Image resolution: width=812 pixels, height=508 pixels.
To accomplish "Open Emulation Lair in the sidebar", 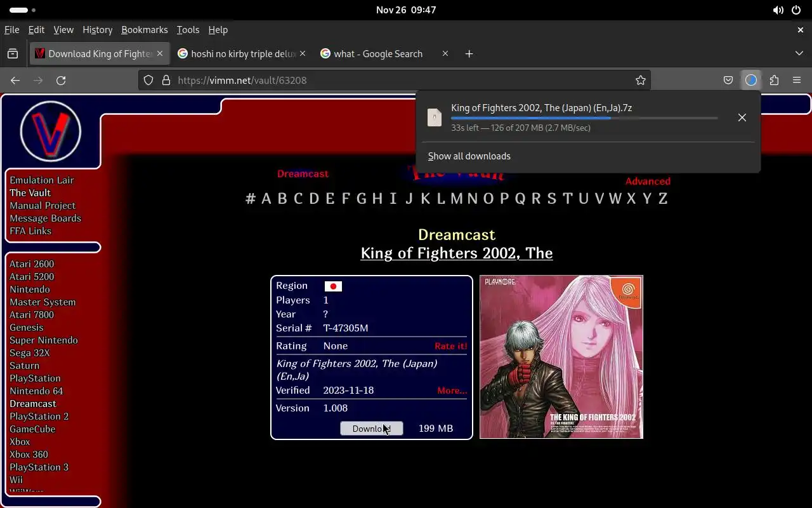I will coord(42,180).
